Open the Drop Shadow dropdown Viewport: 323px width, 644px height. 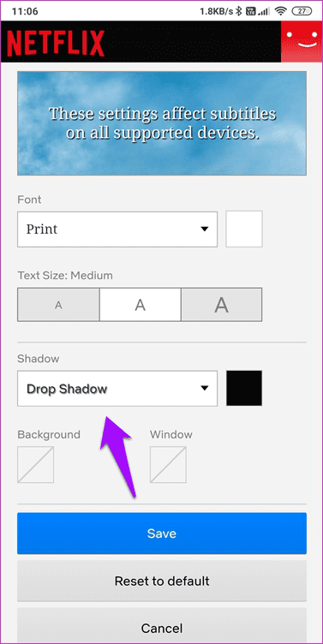click(x=117, y=389)
